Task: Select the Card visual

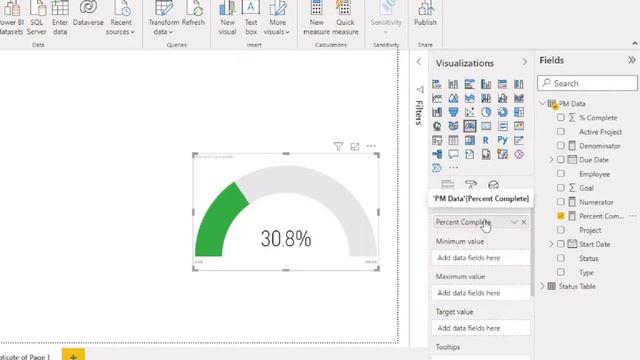Action: pyautogui.click(x=486, y=126)
